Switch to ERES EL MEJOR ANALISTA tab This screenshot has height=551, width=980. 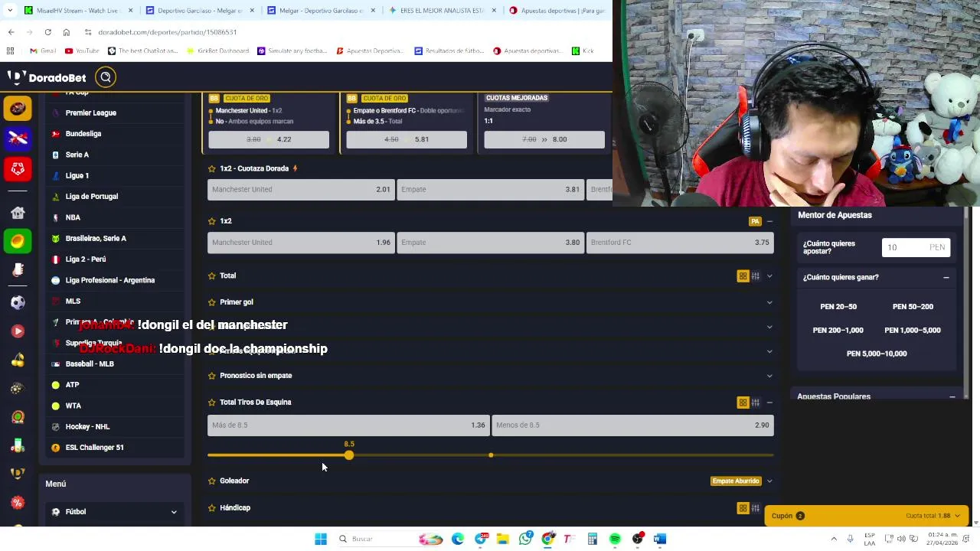[x=443, y=11]
